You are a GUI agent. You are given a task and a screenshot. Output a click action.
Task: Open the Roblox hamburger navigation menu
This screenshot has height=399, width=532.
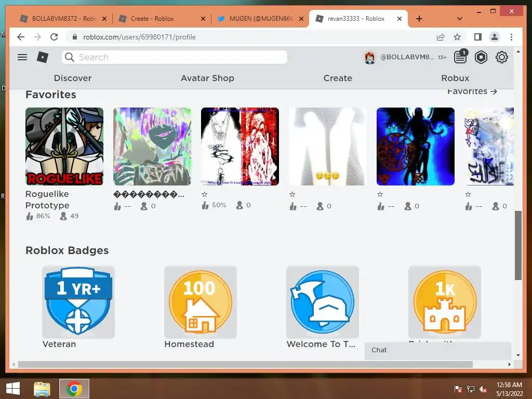pos(22,57)
